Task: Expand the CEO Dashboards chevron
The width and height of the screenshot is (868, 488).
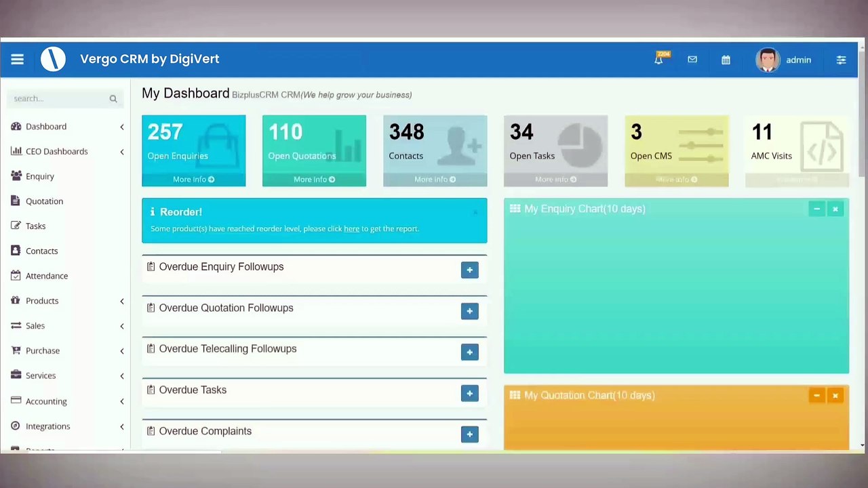Action: coord(122,152)
